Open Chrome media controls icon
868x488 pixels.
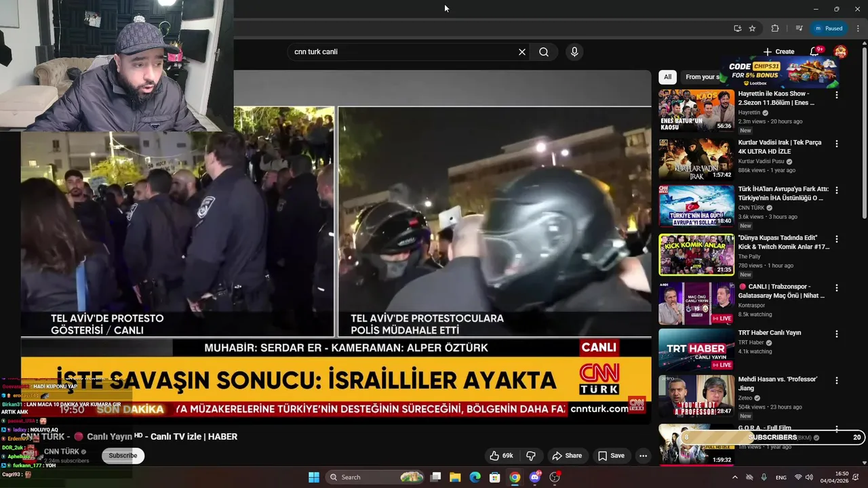[x=799, y=28]
